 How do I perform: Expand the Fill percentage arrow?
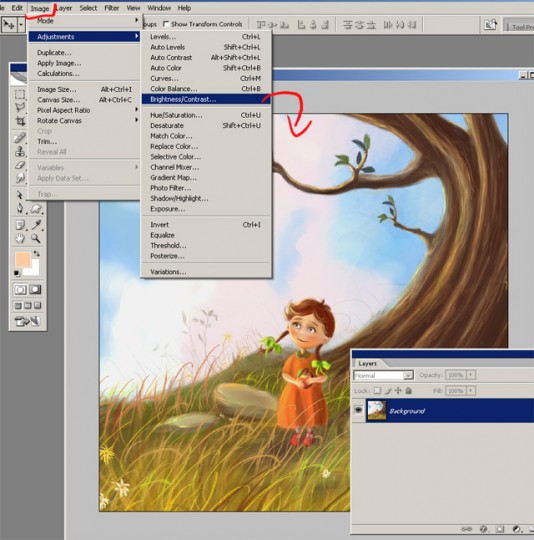(471, 391)
